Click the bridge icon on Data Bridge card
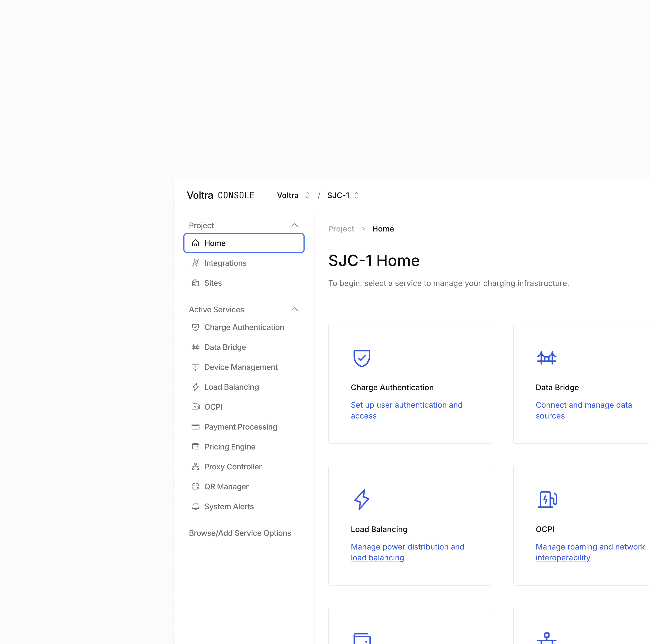Screen dimensions: 649x644 547,358
